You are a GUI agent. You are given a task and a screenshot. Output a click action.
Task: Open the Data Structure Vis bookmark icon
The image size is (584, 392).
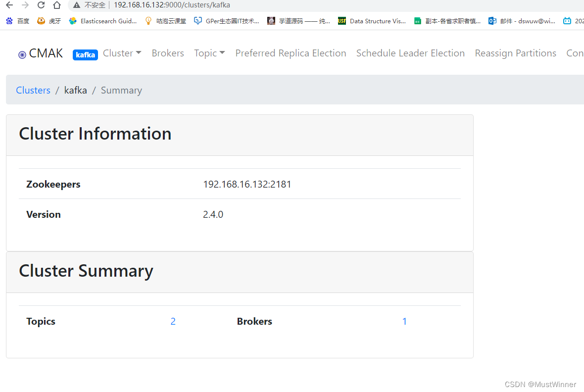coord(342,21)
